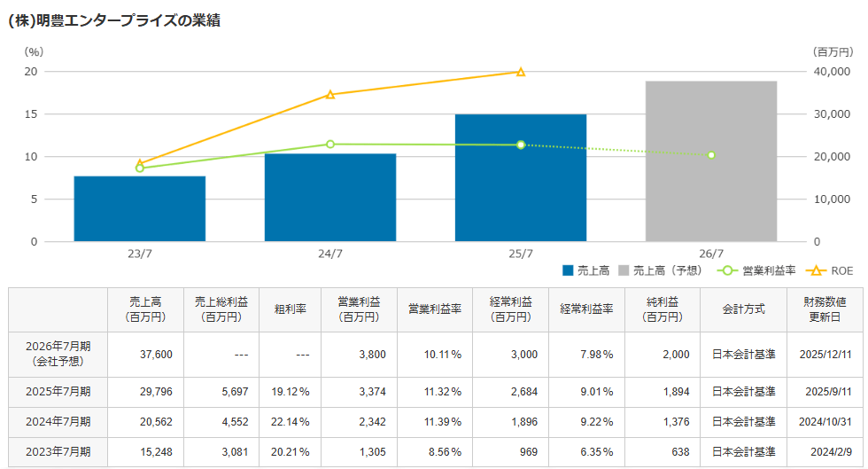Select the gray forecast bar for 26/7

[711, 161]
